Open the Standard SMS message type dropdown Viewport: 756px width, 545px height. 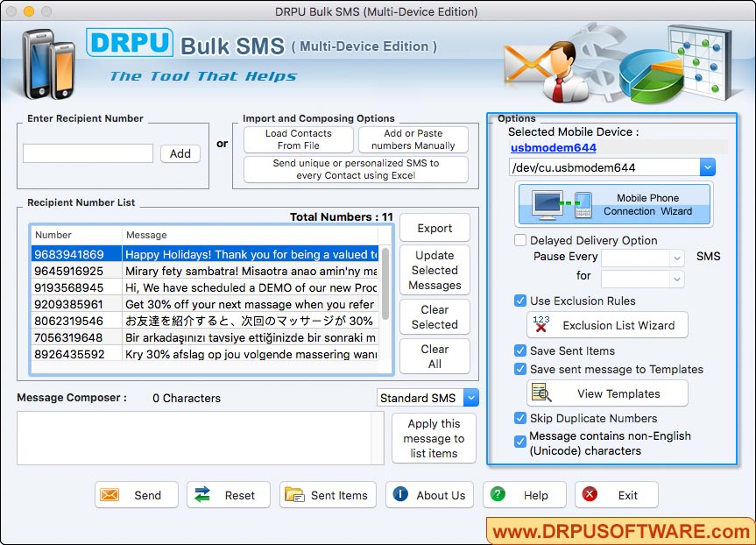(470, 398)
